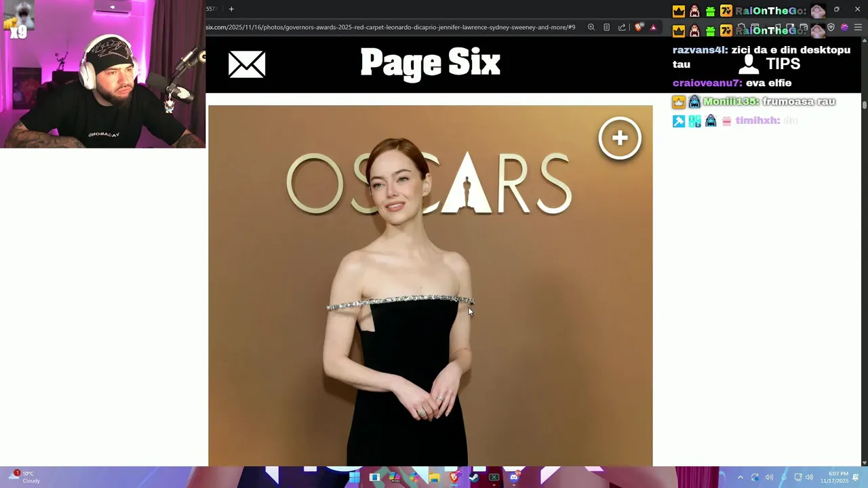This screenshot has width=868, height=488.
Task: Open the clock showing 6:07 PM
Action: pyautogui.click(x=834, y=477)
